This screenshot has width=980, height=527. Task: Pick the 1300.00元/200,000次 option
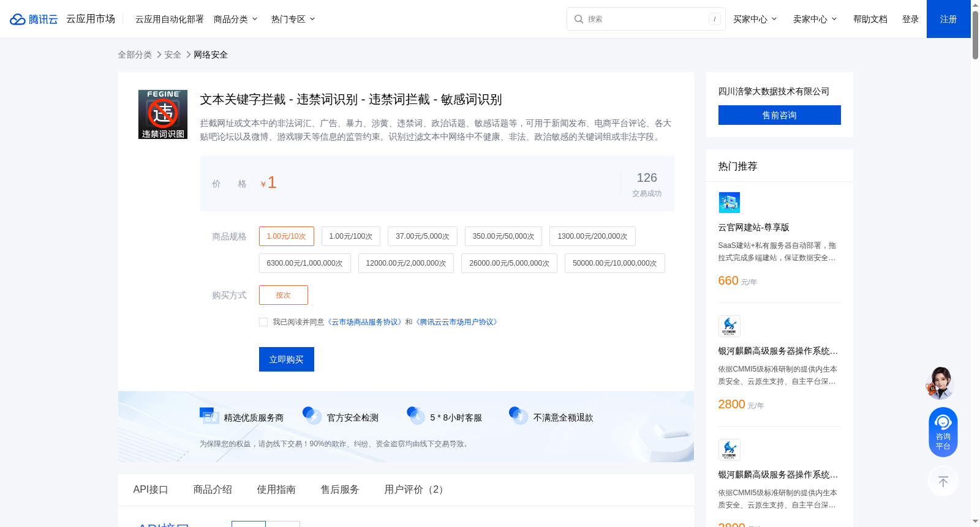click(x=592, y=236)
